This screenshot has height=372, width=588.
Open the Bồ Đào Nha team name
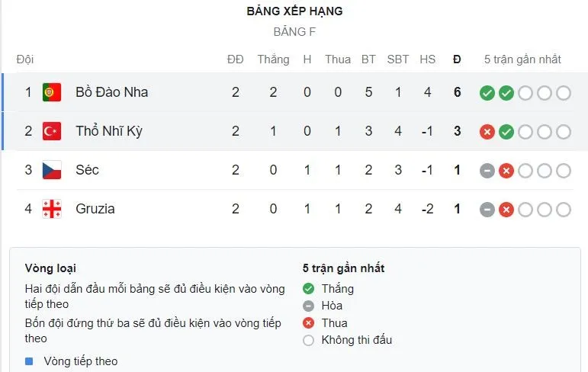click(112, 92)
